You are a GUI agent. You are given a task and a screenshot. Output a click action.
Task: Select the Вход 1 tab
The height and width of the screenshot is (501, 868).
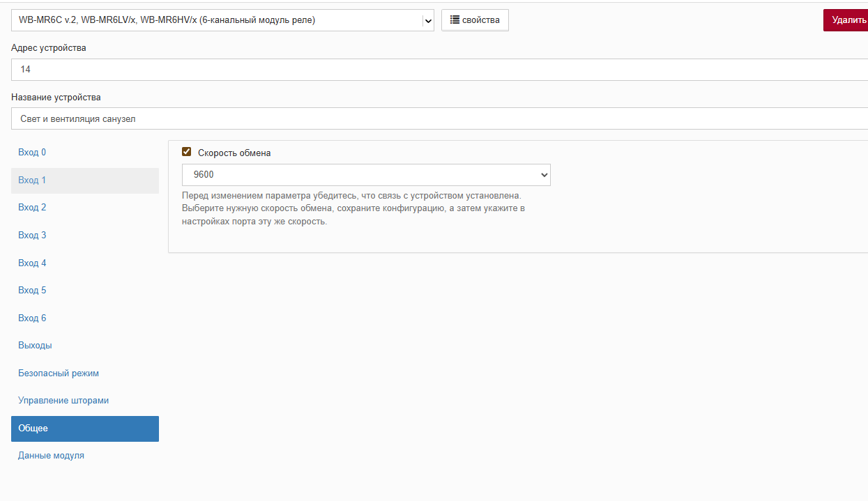click(x=32, y=180)
